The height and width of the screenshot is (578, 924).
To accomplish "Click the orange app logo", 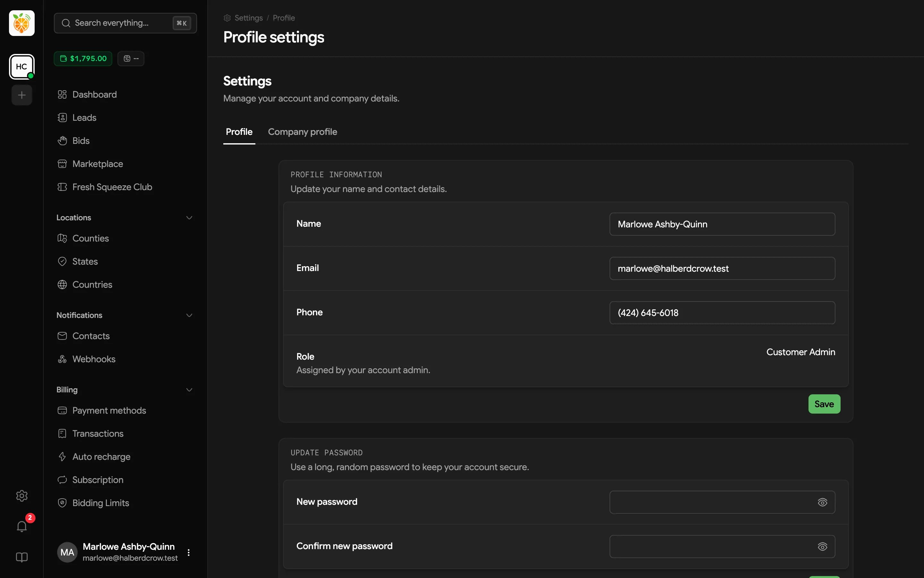I will 22,23.
